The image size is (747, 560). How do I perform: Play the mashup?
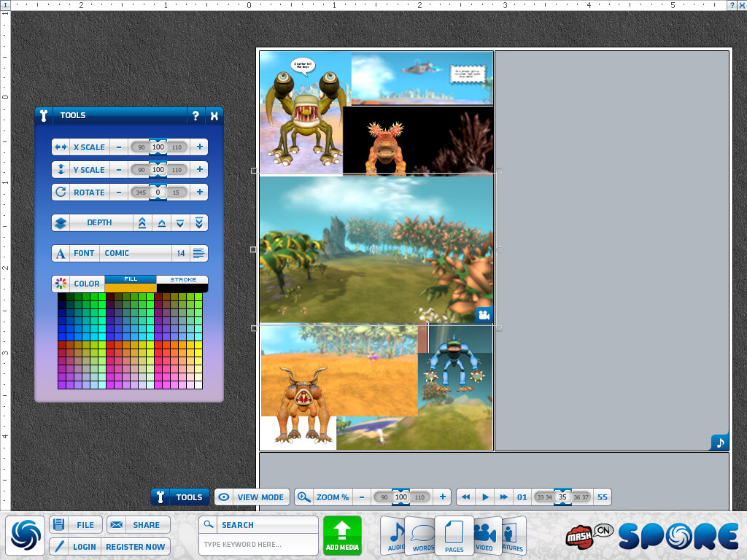coord(485,497)
